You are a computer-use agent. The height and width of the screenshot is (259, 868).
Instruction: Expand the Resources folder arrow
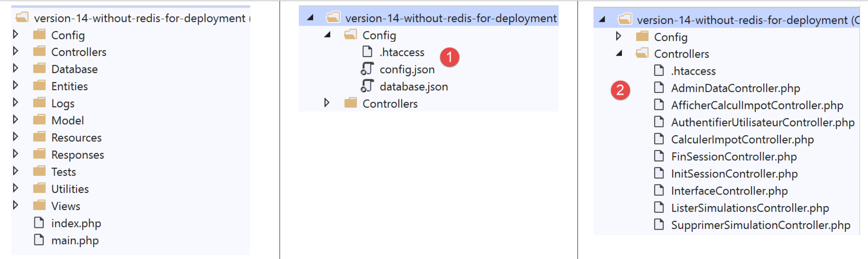tap(16, 137)
